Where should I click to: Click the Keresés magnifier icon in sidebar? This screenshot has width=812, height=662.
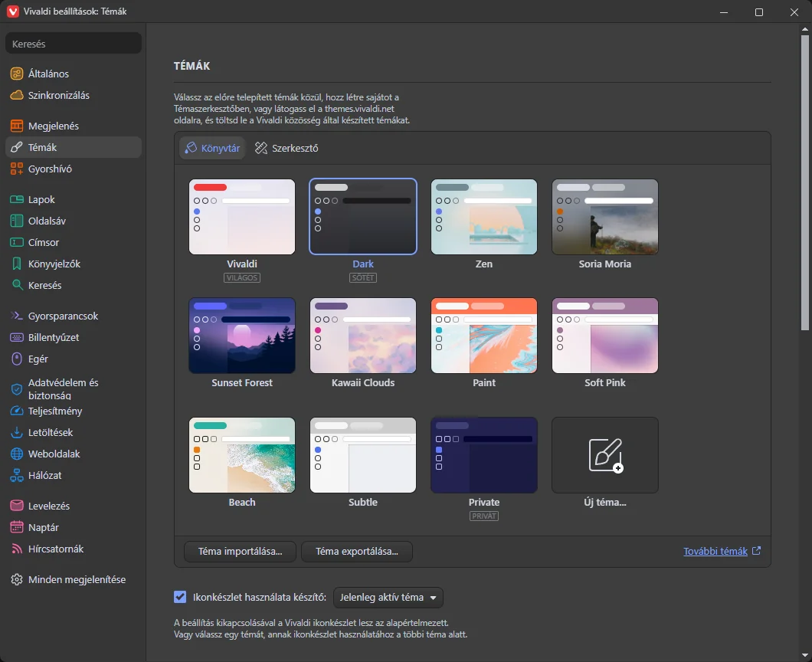pyautogui.click(x=17, y=285)
